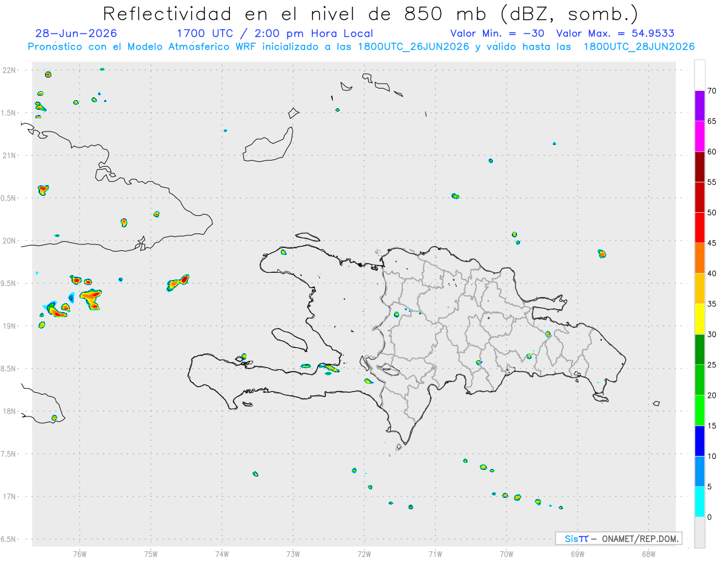The image size is (728, 562).
Task: Select the '73W' longitude label
Action: [293, 554]
